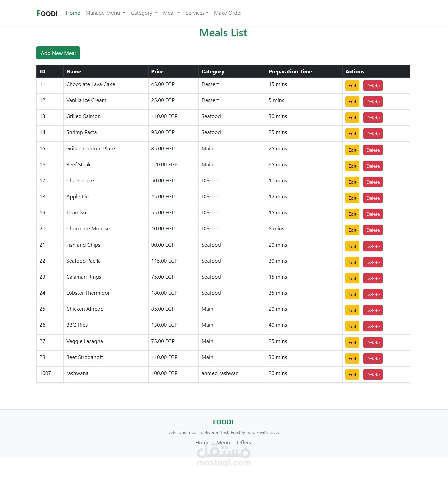This screenshot has height=477, width=448.
Task: Edit the Grilled Salmon row
Action: (x=352, y=118)
